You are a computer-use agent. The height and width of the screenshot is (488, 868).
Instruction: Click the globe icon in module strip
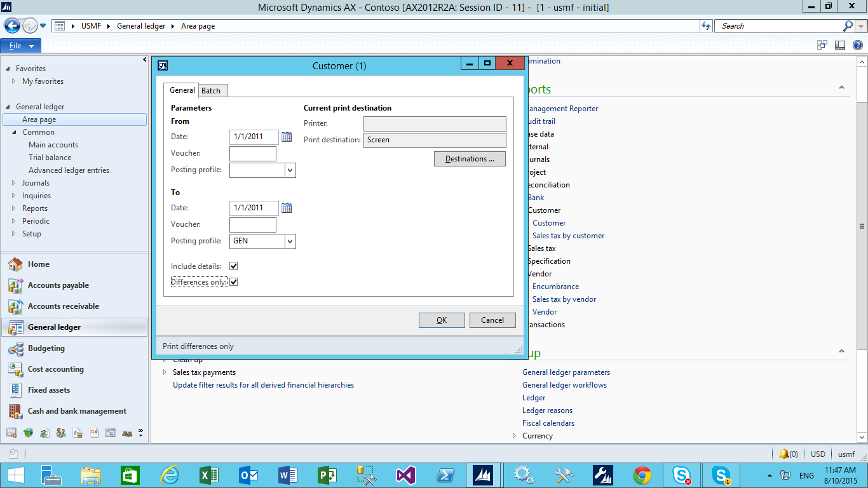pos(28,433)
